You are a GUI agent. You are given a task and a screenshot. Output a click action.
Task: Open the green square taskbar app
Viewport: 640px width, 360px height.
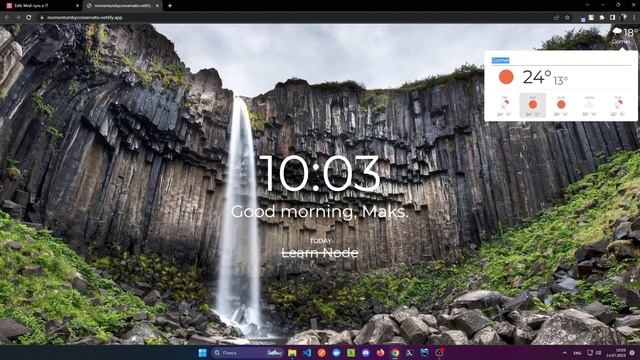(x=351, y=353)
